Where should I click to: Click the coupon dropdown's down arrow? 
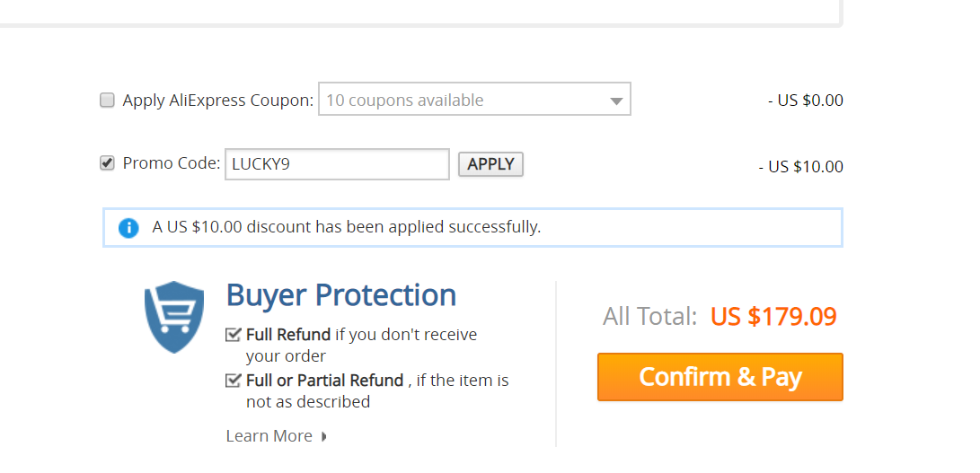point(616,101)
